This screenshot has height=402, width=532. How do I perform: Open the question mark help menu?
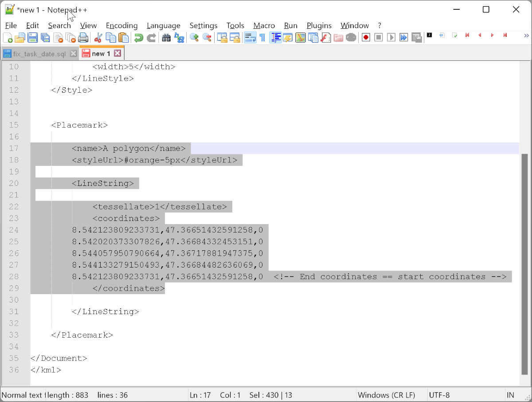(x=379, y=25)
